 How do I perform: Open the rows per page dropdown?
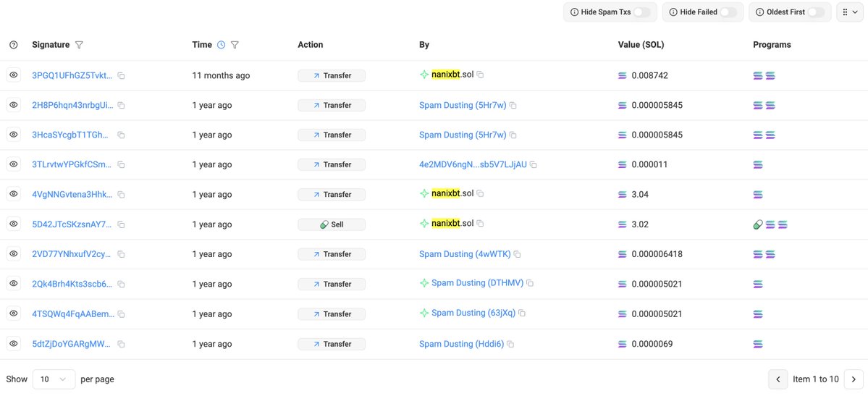tap(54, 379)
